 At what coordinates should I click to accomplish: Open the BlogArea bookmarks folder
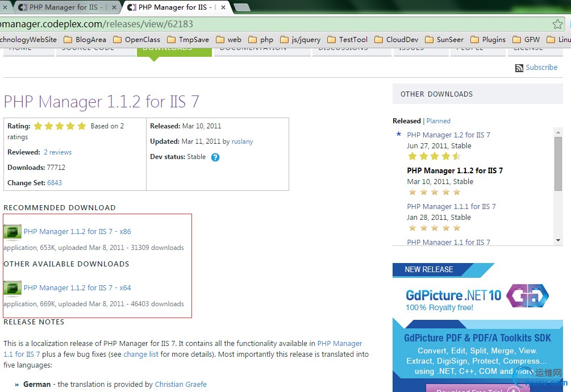(85, 39)
